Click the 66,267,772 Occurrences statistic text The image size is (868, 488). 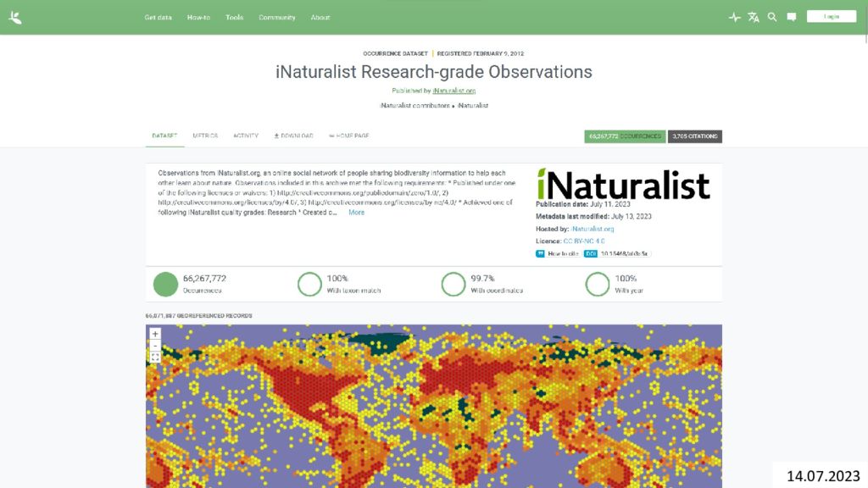[x=204, y=284]
